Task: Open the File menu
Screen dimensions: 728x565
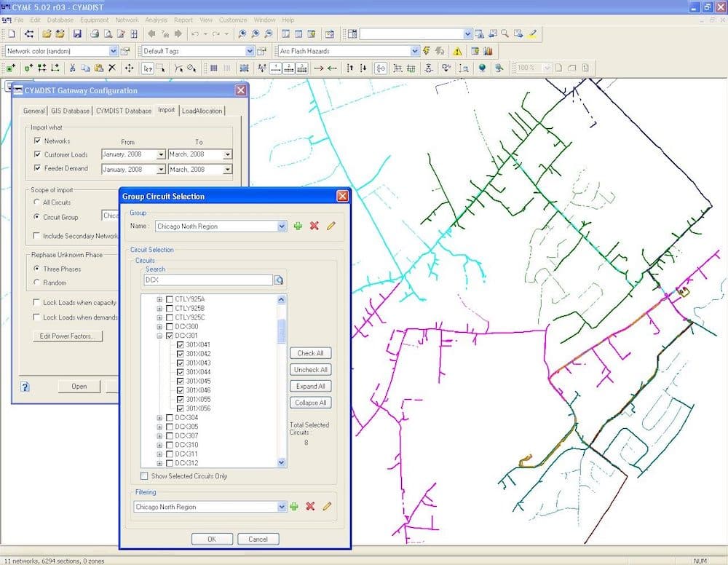Action: [19, 20]
